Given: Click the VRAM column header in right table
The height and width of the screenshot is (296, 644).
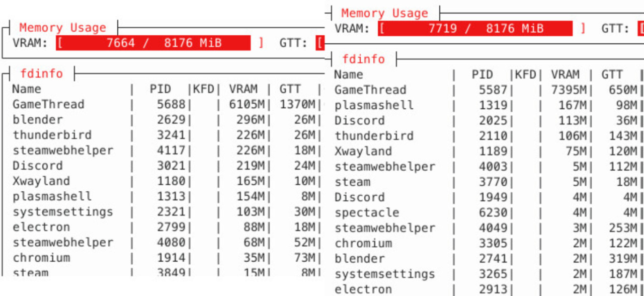Looking at the screenshot, I should [565, 75].
